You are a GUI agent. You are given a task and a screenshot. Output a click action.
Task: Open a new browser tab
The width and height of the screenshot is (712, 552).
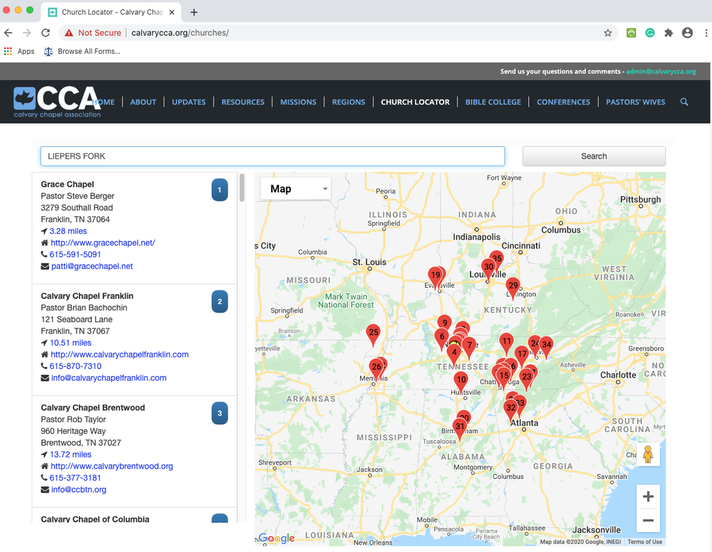click(194, 12)
